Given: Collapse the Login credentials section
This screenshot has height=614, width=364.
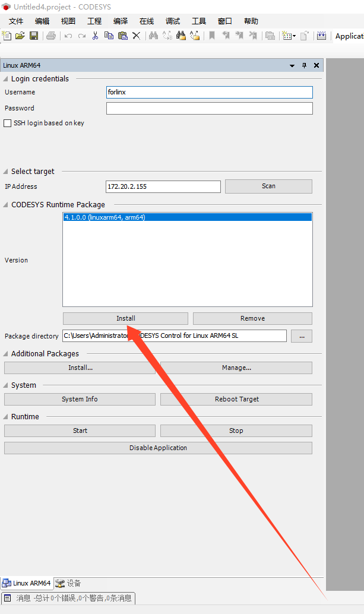Looking at the screenshot, I should point(5,79).
